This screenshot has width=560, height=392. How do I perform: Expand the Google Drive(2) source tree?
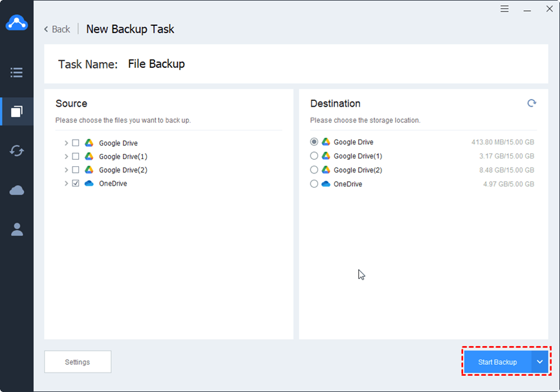click(66, 169)
